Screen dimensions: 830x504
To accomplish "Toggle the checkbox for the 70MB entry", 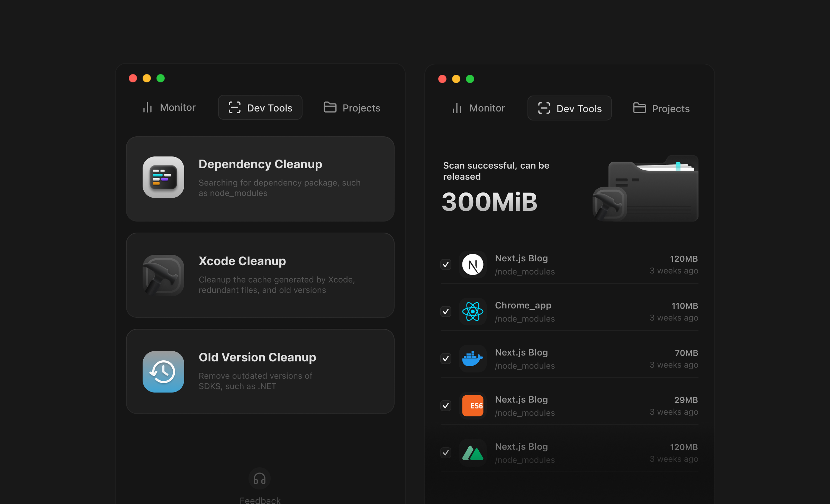I will [x=446, y=359].
